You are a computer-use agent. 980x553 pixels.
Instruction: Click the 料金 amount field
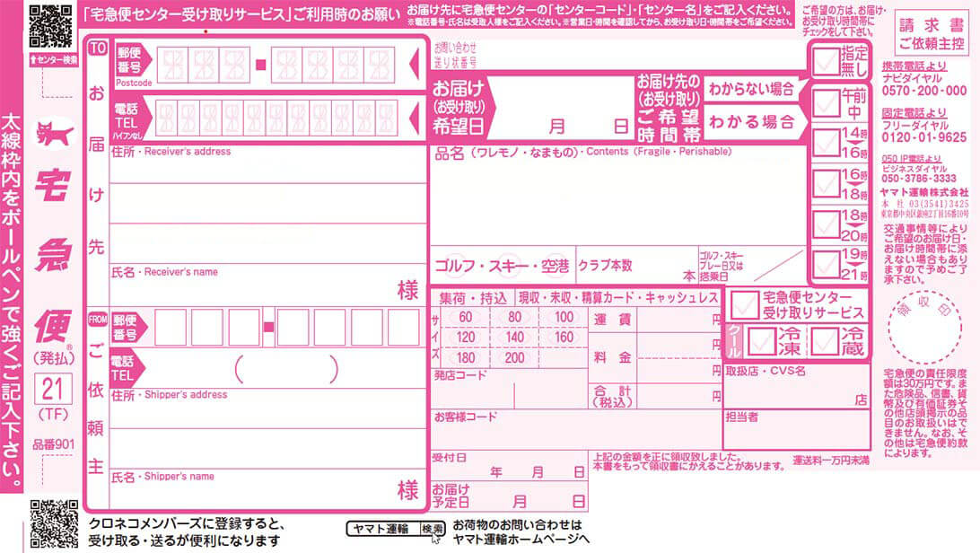679,357
